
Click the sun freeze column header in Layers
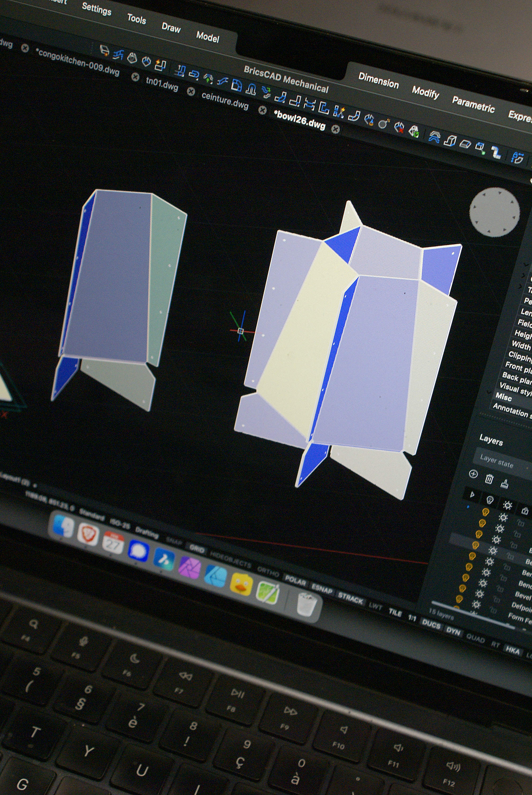[x=507, y=505]
